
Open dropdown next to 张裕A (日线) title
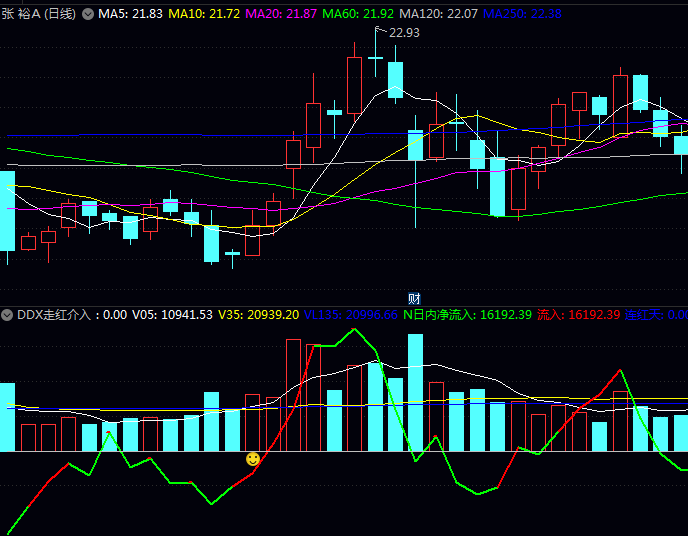pyautogui.click(x=87, y=14)
